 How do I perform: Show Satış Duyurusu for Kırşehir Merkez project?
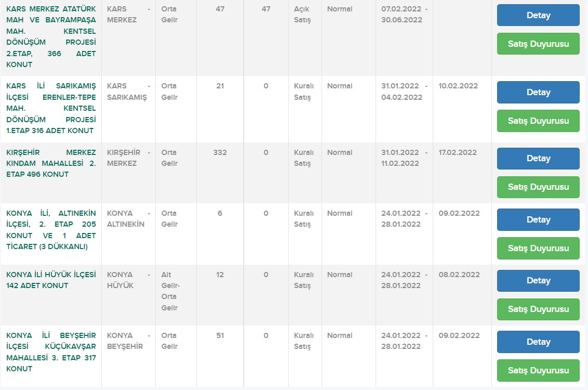point(538,187)
